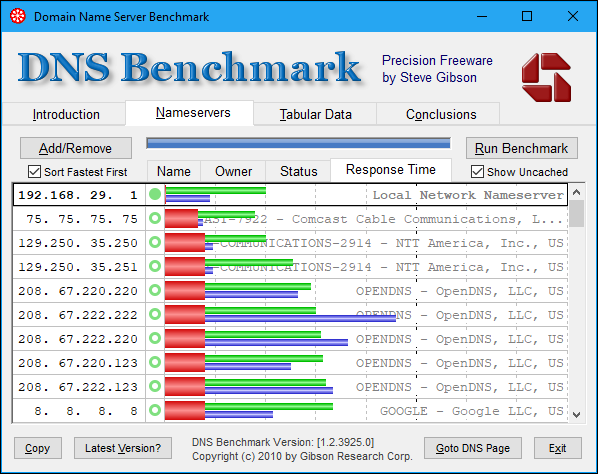Select the 208.67.222.220 IP address
The width and height of the screenshot is (598, 474).
[x=78, y=339]
